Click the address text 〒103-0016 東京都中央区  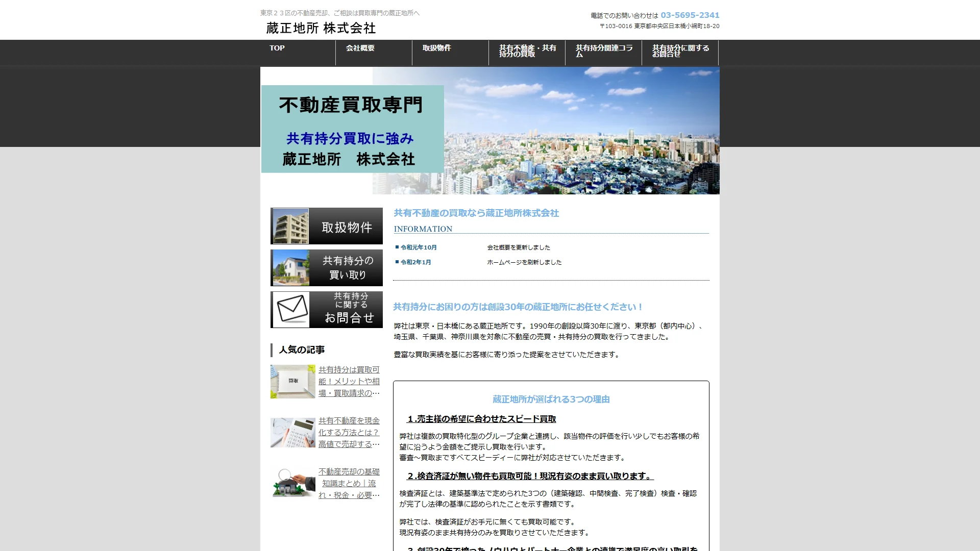pos(659,26)
